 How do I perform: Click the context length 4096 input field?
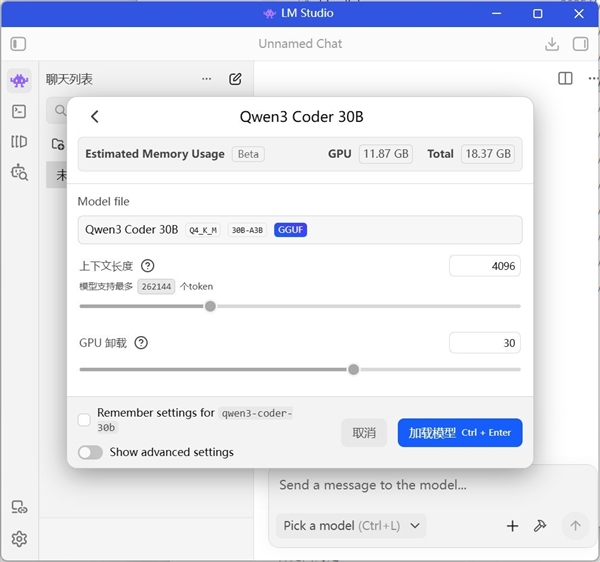[484, 266]
